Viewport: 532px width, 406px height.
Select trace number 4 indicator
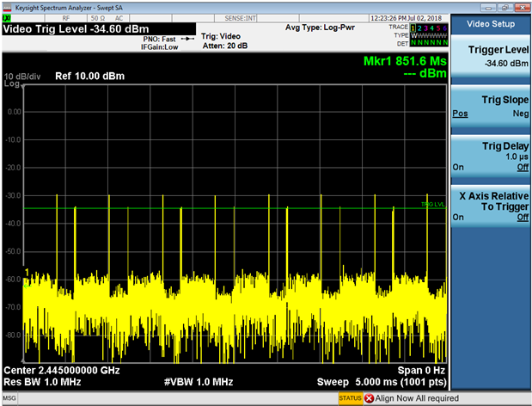pyautogui.click(x=432, y=28)
